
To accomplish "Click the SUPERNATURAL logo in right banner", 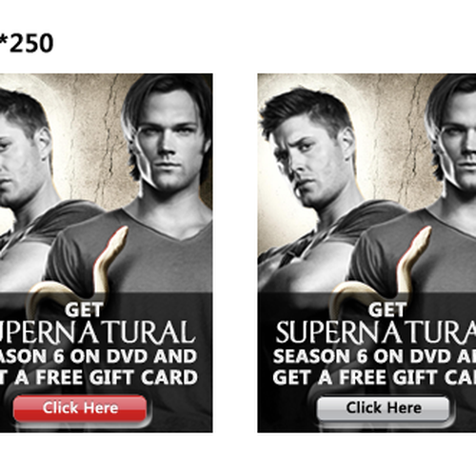I will point(376,332).
